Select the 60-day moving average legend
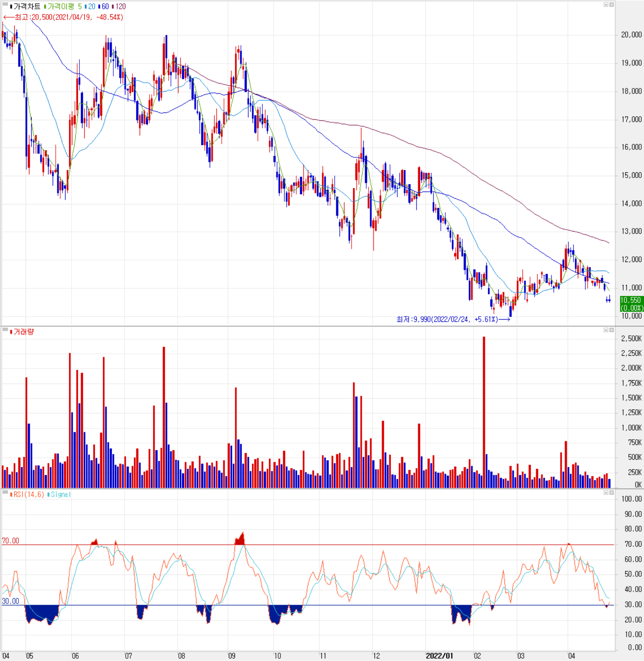Screen dimensions: 644x661 103,6
